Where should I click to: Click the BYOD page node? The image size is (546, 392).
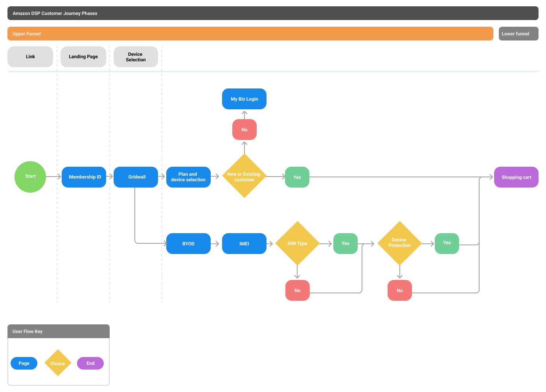click(x=188, y=244)
